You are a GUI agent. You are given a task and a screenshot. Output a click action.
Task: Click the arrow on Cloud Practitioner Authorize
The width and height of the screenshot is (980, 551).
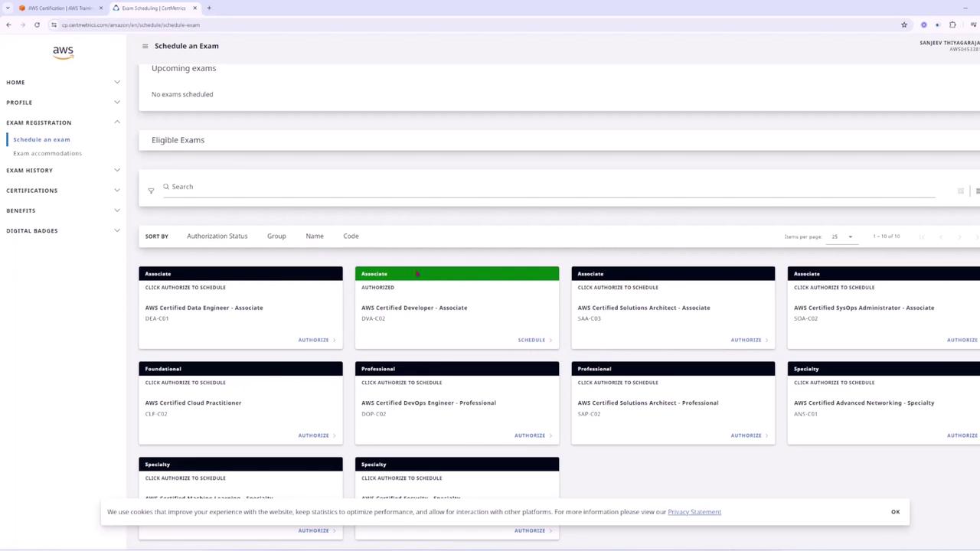pos(334,435)
